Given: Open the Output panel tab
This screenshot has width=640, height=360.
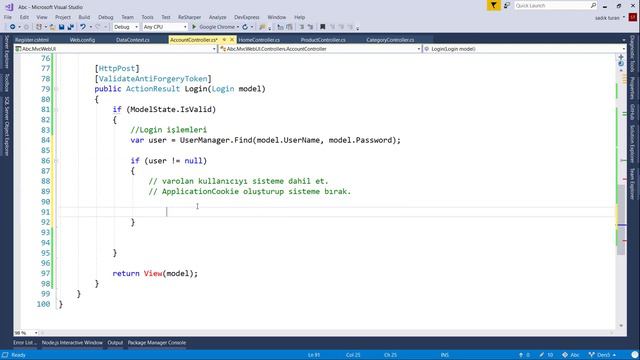Looking at the screenshot, I should [115, 343].
